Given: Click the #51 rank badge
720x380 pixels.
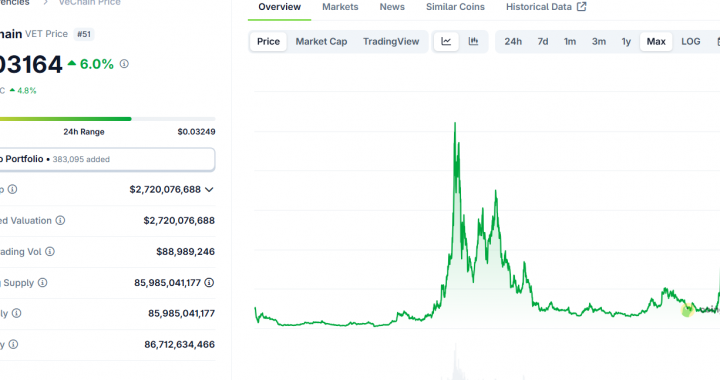Looking at the screenshot, I should 84,34.
